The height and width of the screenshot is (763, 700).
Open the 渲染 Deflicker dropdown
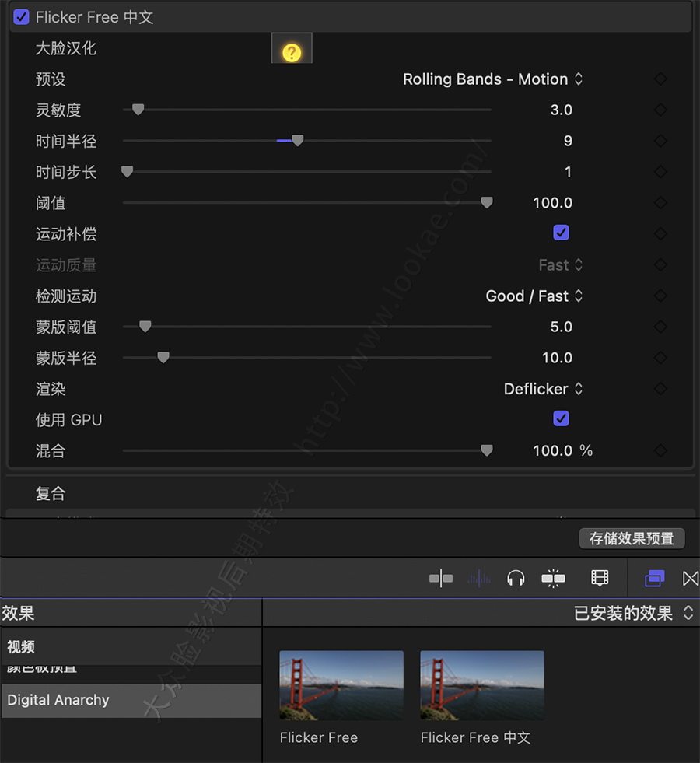pos(544,388)
